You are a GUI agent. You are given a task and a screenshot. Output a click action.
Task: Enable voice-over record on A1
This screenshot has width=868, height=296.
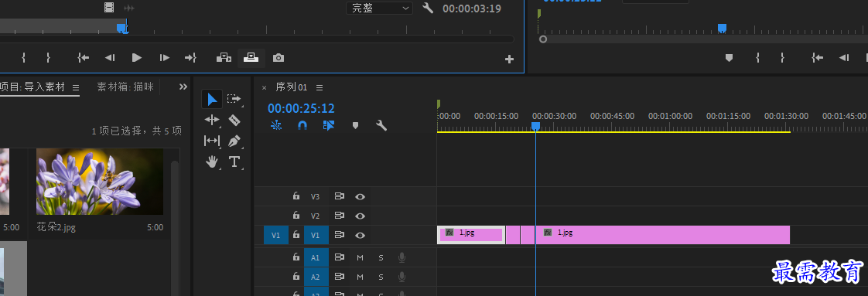[402, 257]
